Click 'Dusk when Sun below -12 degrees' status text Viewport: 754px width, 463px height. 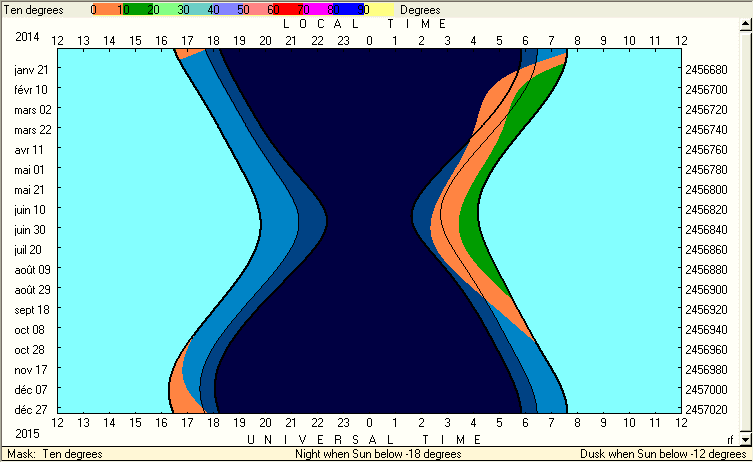[x=663, y=454]
